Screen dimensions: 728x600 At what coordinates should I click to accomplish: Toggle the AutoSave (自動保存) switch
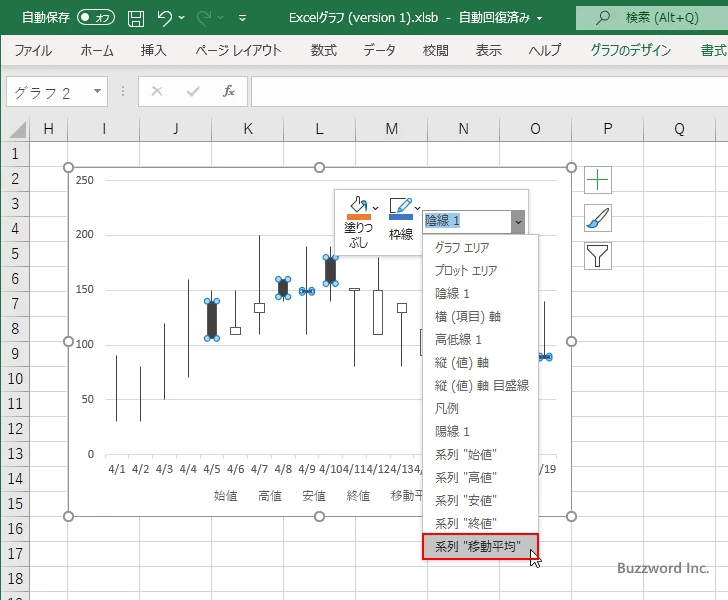click(96, 18)
